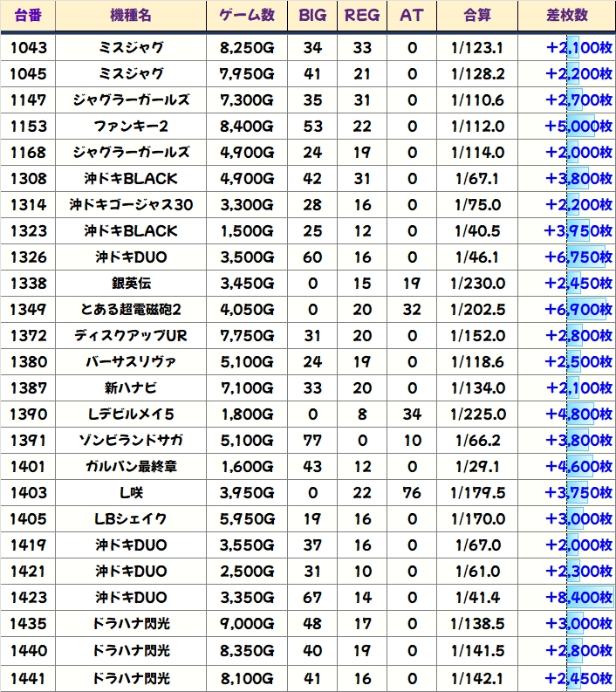Click machine name 銀英伝
The width and height of the screenshot is (616, 692).
click(131, 284)
